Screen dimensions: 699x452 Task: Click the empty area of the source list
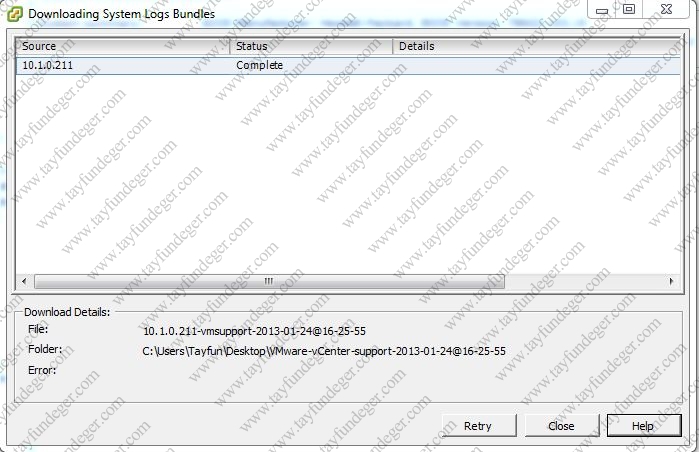point(348,174)
